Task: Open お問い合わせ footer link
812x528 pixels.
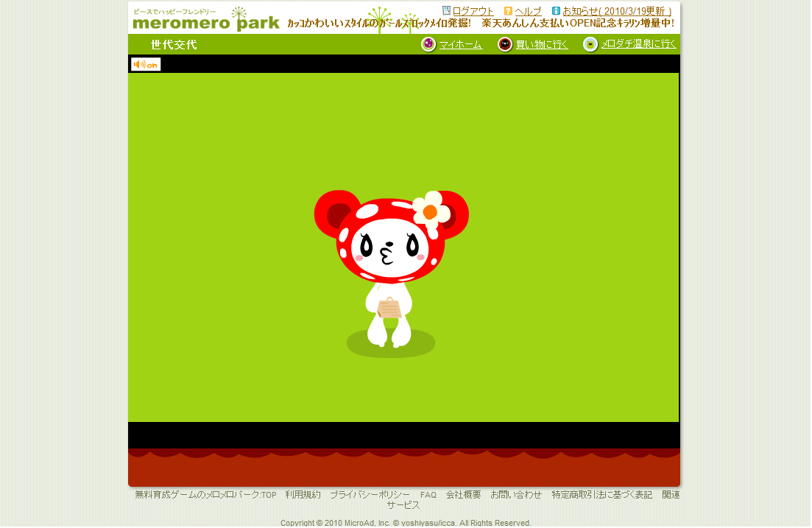Action: [516, 495]
